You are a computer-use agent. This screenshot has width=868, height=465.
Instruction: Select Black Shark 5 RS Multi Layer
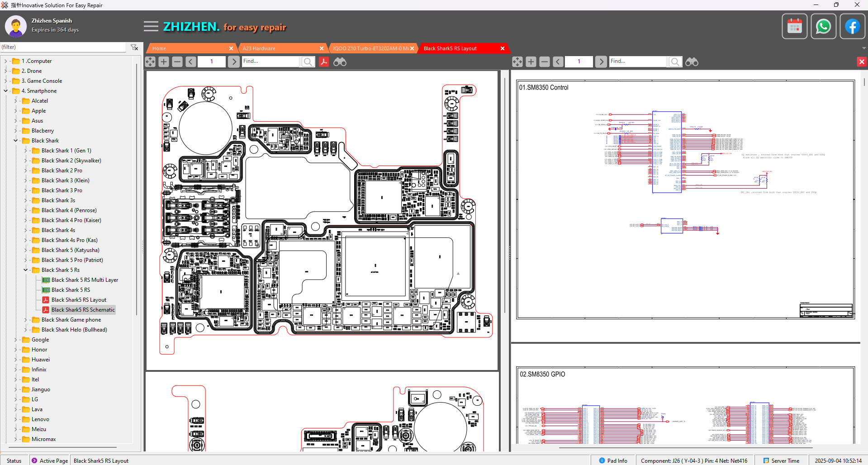(85, 280)
